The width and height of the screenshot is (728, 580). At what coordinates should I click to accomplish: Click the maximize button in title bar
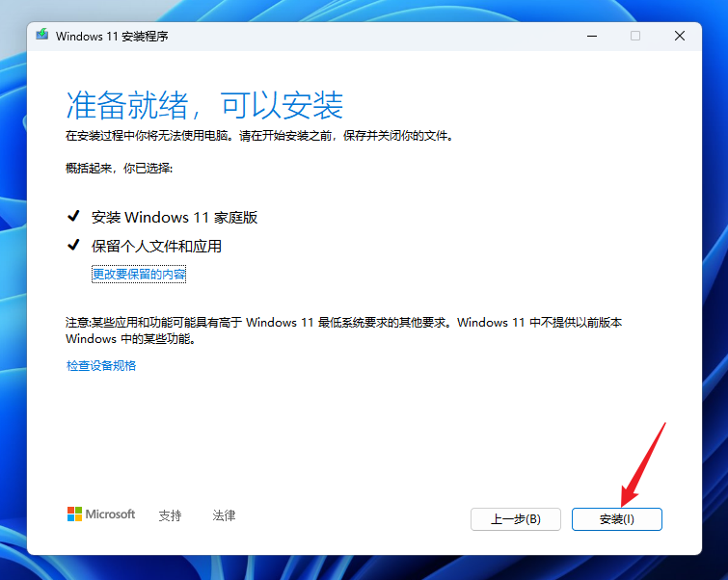635,36
